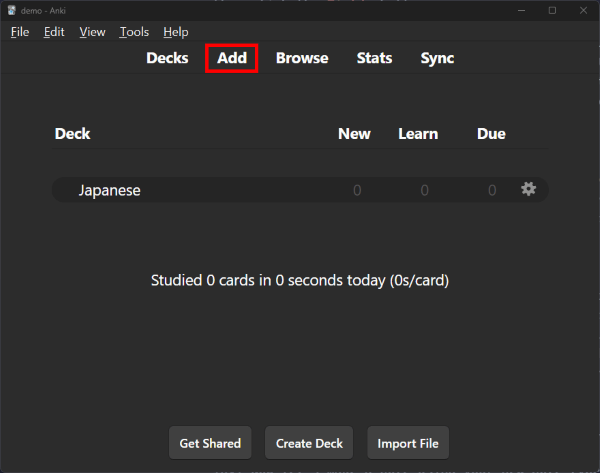
Task: Sync the collection with Sync
Action: coord(437,58)
